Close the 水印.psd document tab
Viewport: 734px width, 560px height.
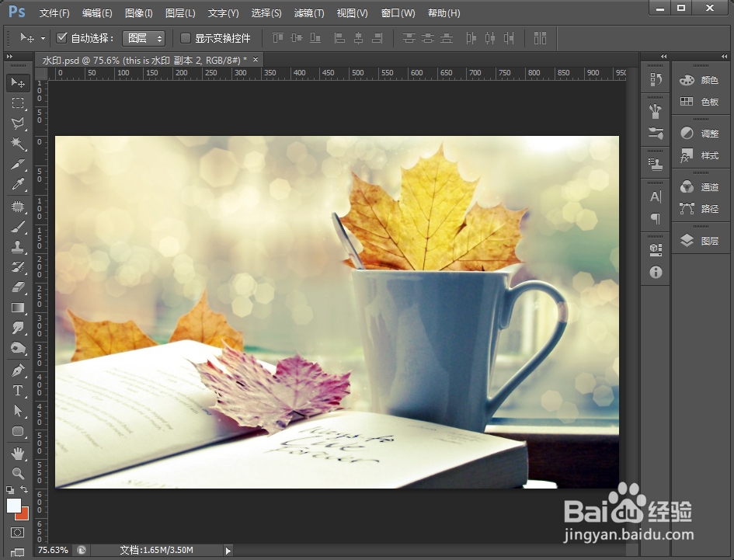(256, 60)
